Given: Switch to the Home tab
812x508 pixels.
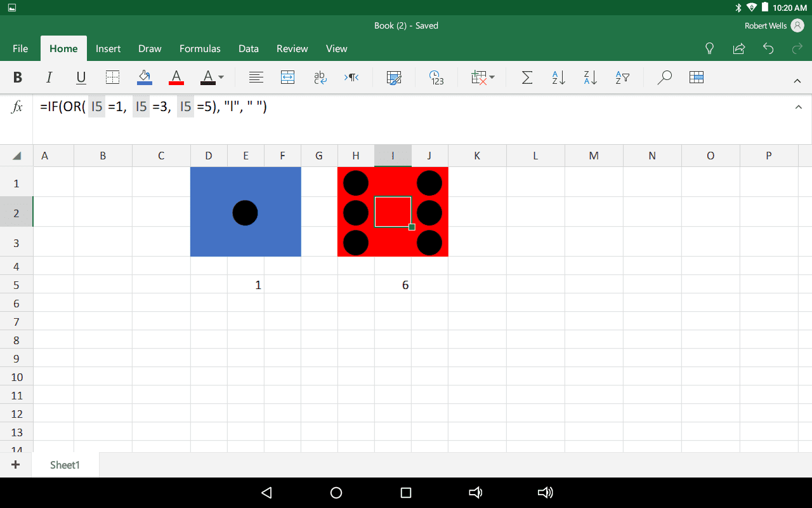Looking at the screenshot, I should point(63,48).
